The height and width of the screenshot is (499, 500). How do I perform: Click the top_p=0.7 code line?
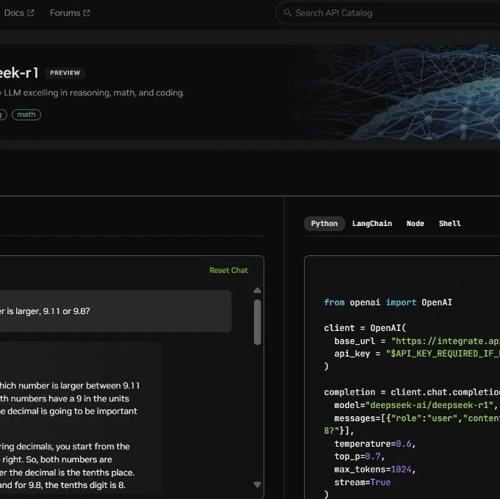tap(360, 457)
